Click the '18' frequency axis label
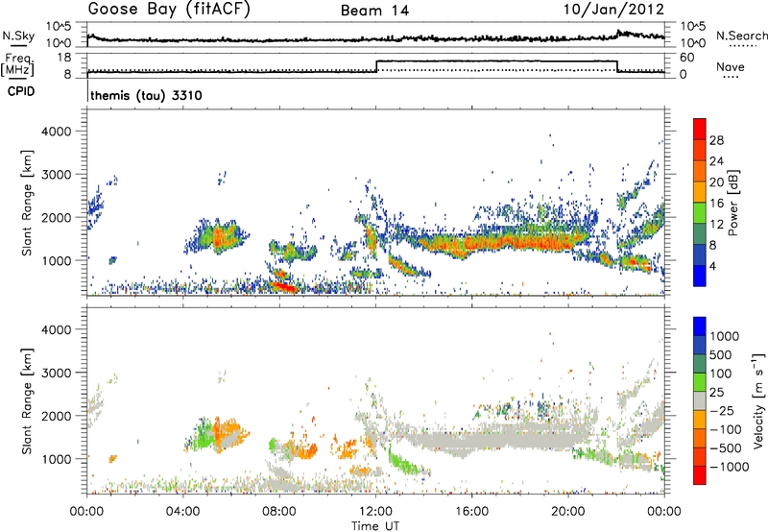 64,58
